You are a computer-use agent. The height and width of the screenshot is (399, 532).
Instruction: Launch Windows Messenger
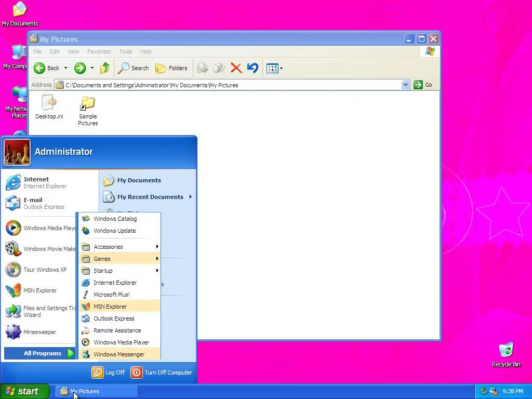tap(119, 354)
